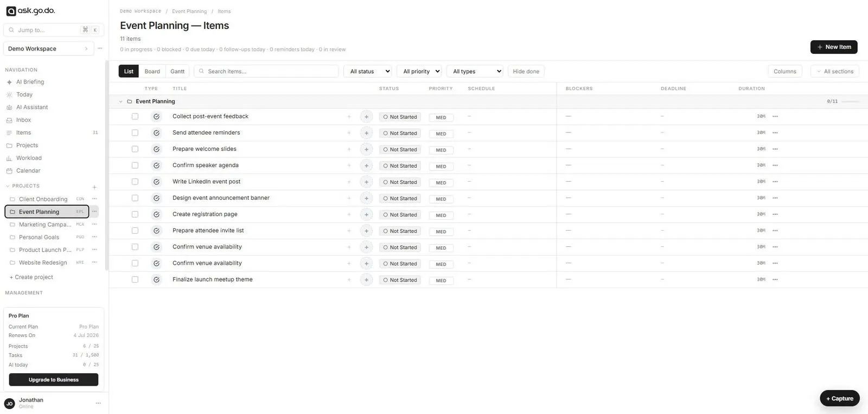
Task: Open Projects folder icon in navigation
Action: coord(9,145)
